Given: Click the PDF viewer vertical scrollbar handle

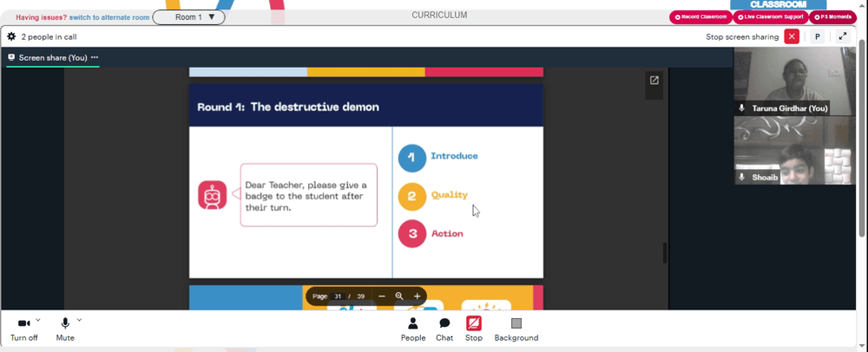Looking at the screenshot, I should 665,252.
